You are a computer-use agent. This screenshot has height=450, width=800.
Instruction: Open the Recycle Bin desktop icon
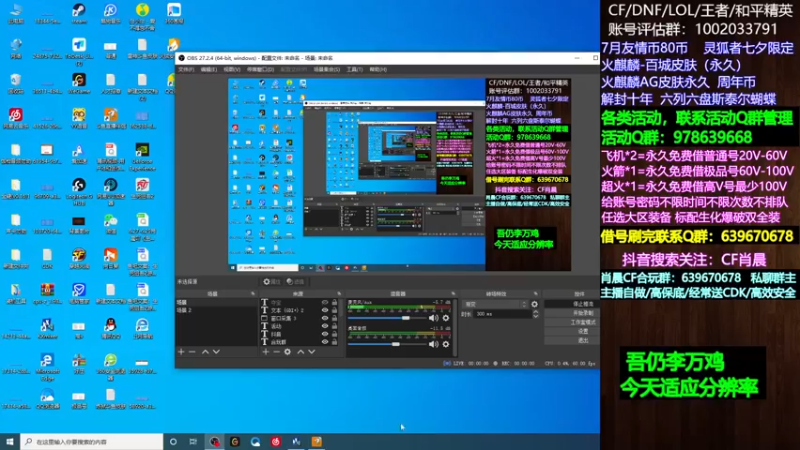15,83
